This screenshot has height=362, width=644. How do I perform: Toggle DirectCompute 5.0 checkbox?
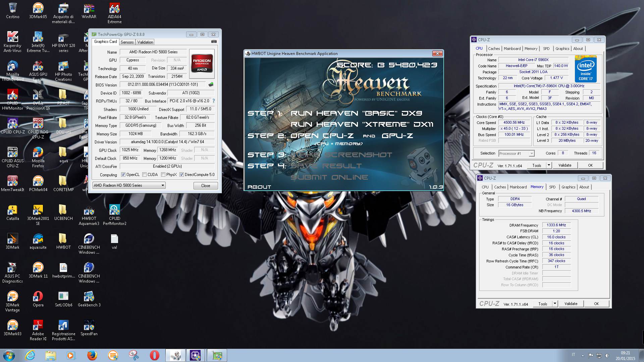pos(181,175)
